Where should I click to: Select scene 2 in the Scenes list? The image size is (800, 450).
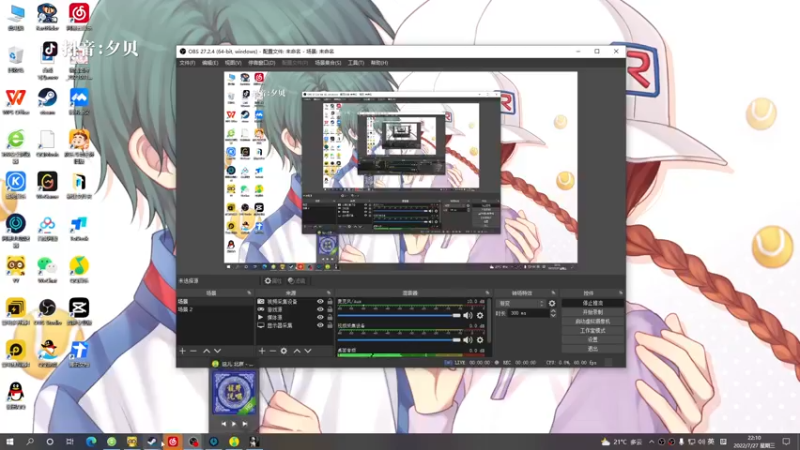[x=214, y=310]
